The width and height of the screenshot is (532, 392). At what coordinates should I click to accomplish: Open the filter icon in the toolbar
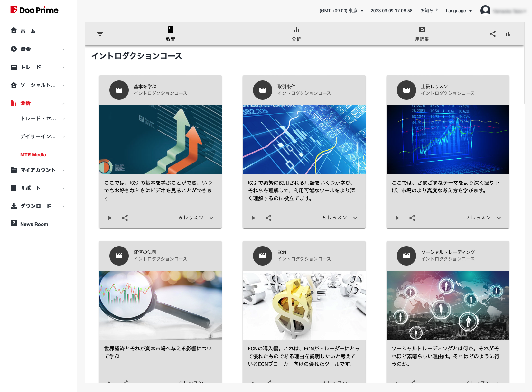pyautogui.click(x=100, y=34)
